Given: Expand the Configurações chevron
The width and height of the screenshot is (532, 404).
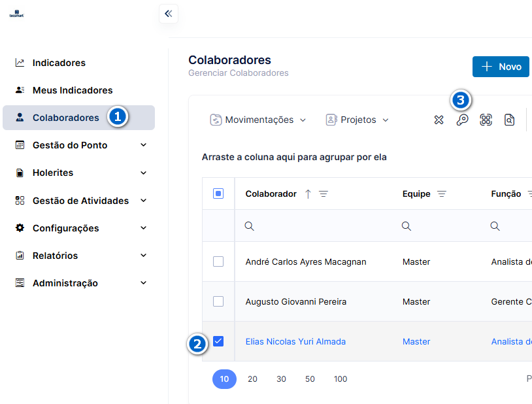Looking at the screenshot, I should [x=144, y=227].
